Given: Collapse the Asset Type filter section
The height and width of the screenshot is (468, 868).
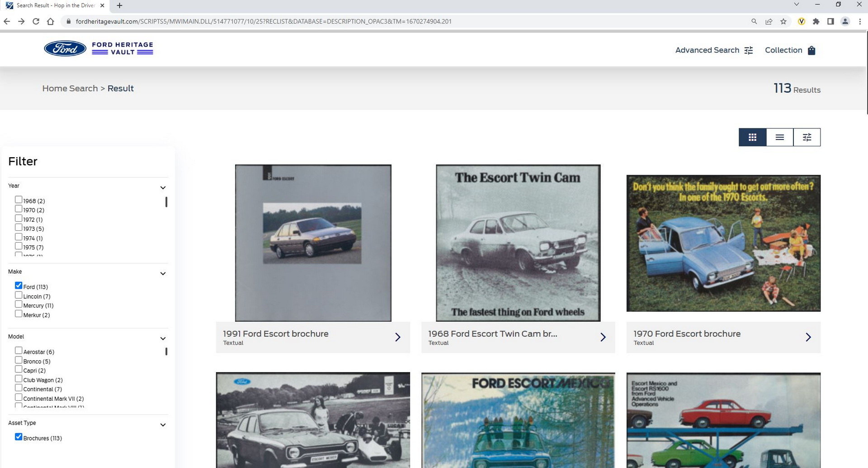Looking at the screenshot, I should pos(163,425).
